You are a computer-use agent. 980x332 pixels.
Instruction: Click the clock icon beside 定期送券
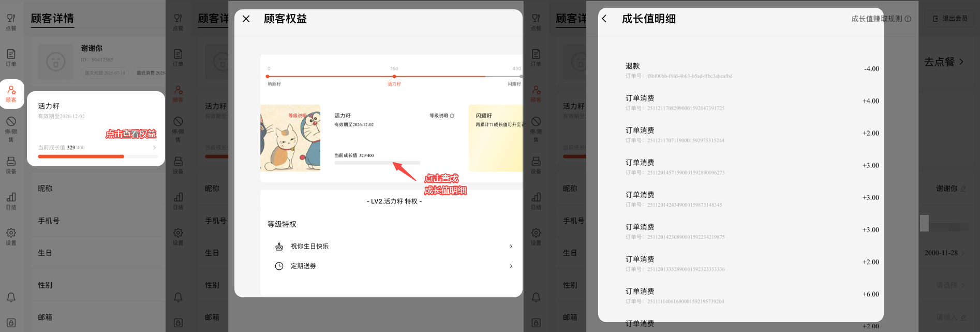(x=279, y=266)
